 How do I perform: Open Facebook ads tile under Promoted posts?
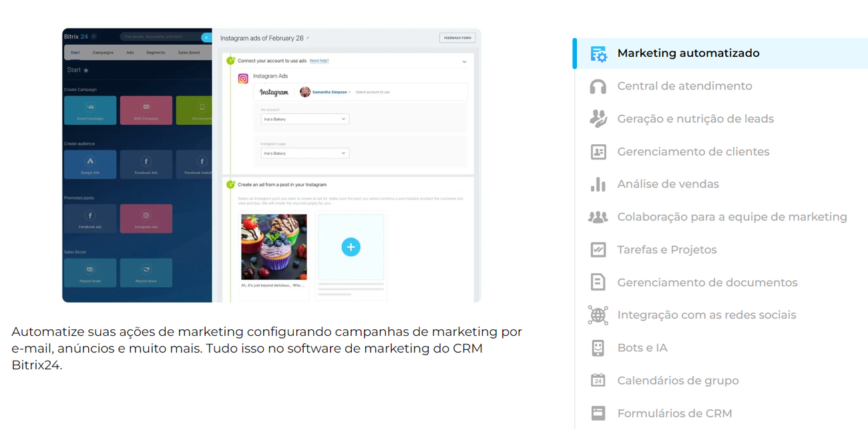click(90, 218)
